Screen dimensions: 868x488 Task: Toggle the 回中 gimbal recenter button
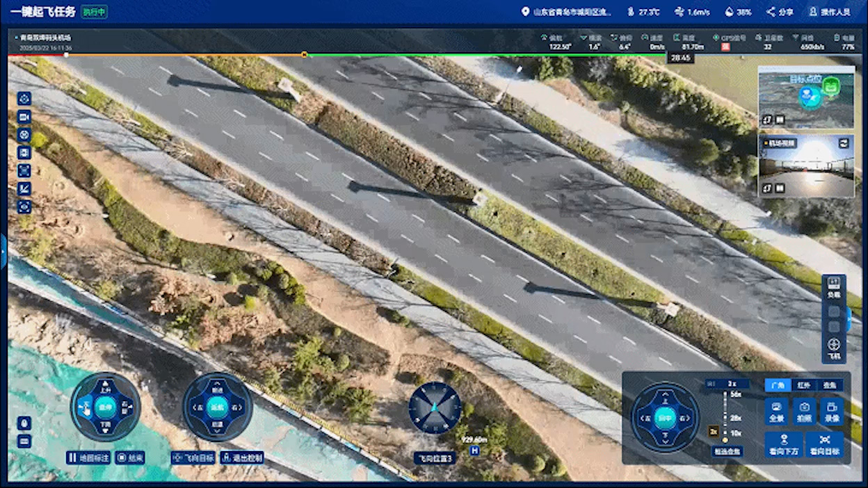point(665,418)
